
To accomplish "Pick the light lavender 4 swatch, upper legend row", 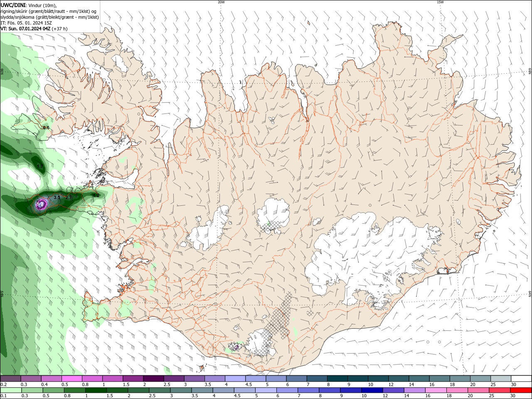I will coord(234,379).
